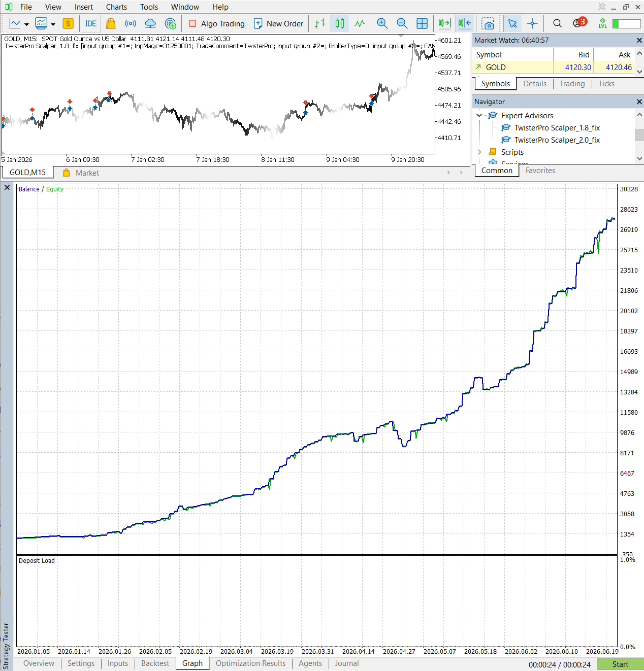644x671 pixels.
Task: Open the Optimization Results tab
Action: [250, 663]
